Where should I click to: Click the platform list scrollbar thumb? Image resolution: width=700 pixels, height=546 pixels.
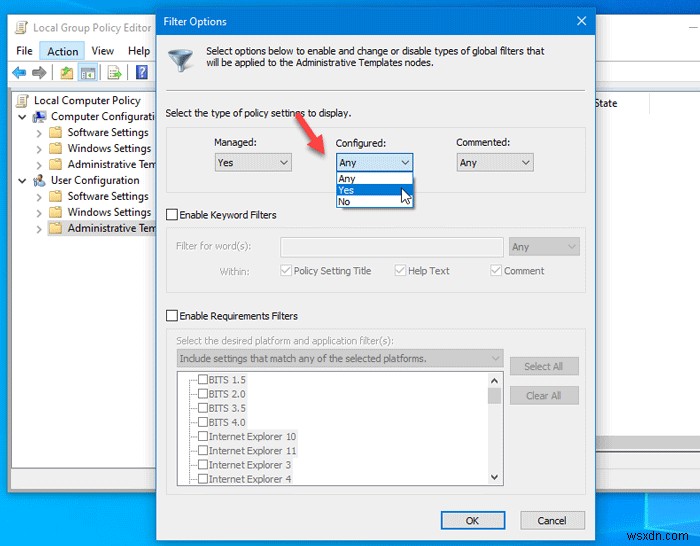[x=494, y=396]
